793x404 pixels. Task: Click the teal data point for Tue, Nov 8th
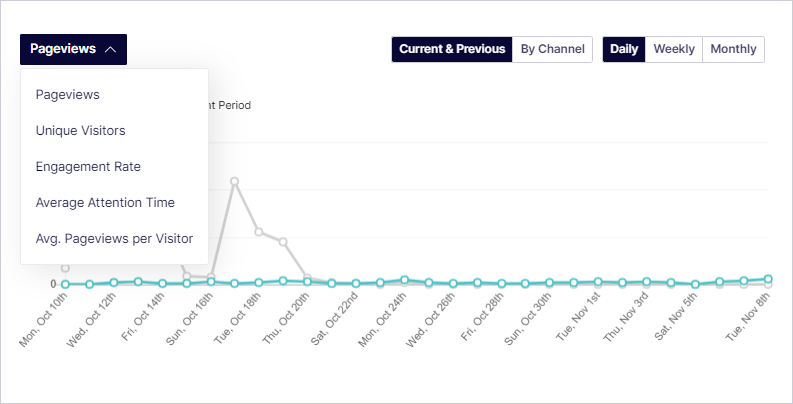[768, 279]
